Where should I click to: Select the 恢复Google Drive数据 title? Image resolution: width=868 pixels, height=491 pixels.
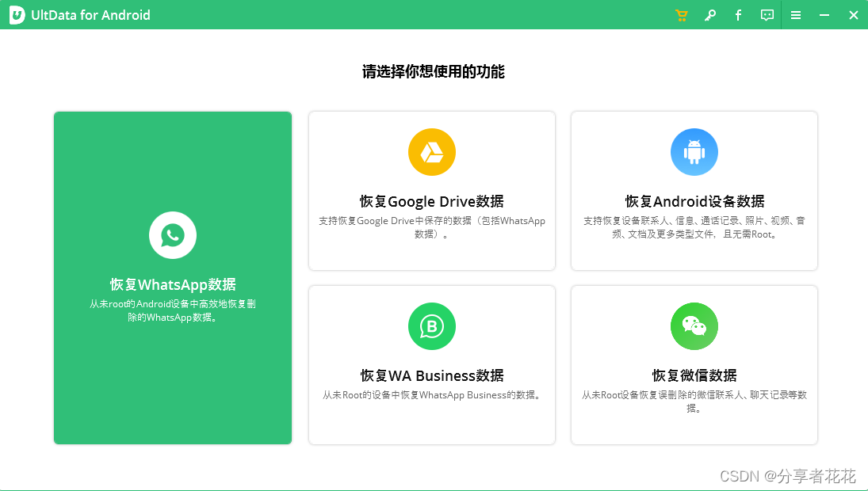[432, 201]
